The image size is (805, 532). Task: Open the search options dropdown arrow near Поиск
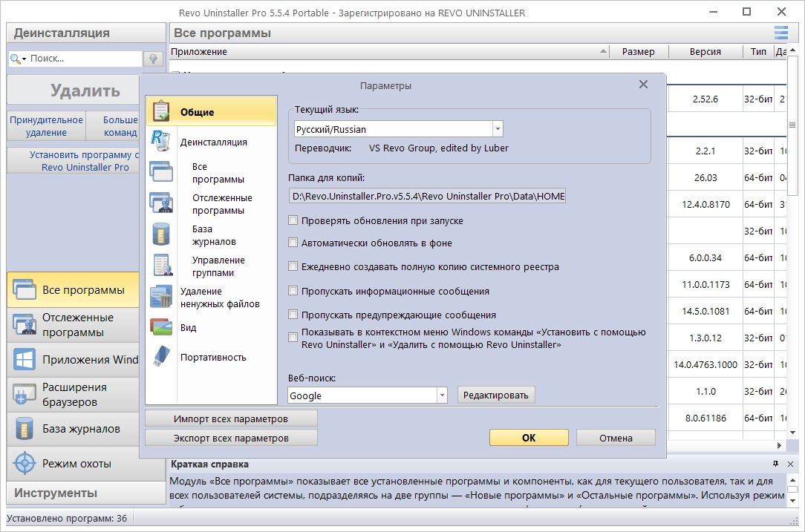click(x=24, y=59)
